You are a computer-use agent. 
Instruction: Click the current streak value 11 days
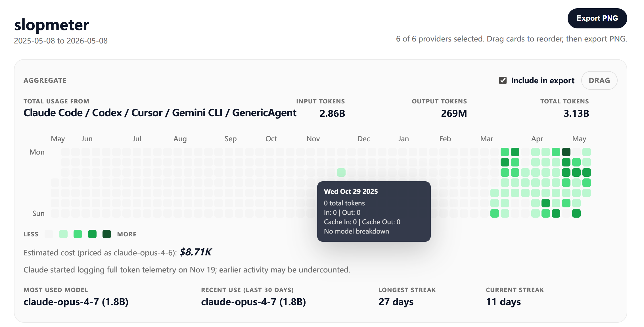click(503, 302)
